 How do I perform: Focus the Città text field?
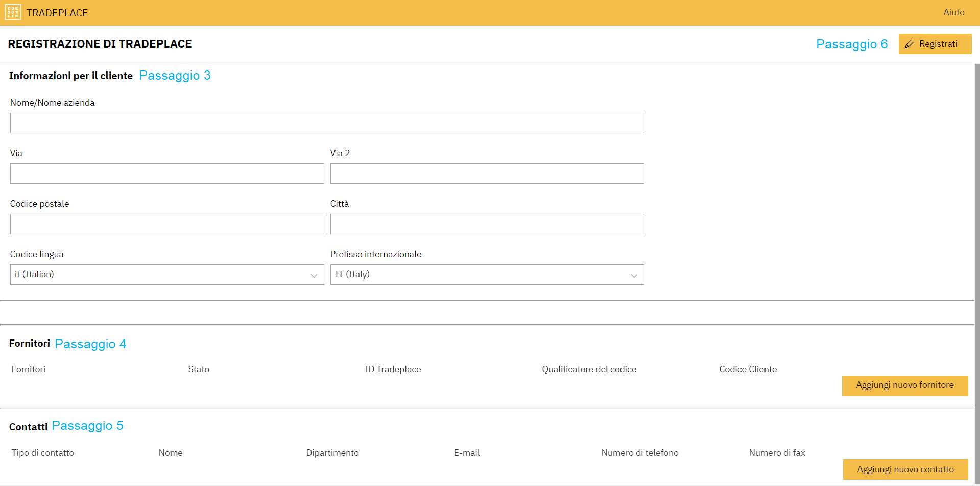click(x=487, y=224)
